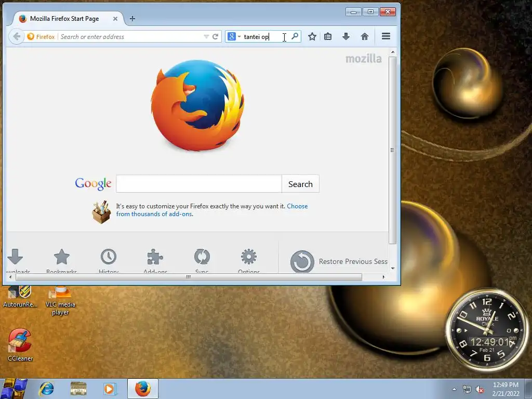Open the Google search engine selector
Image resolution: width=532 pixels, height=399 pixels.
[234, 36]
